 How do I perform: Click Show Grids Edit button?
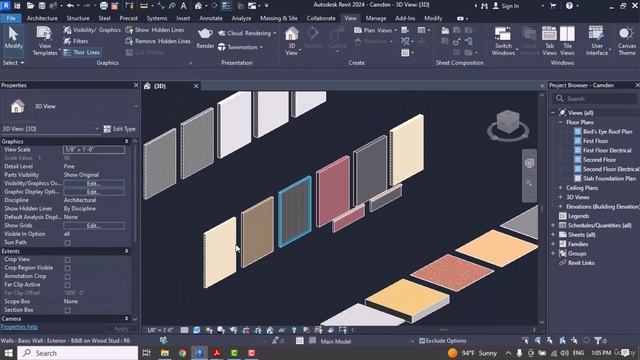94,225
